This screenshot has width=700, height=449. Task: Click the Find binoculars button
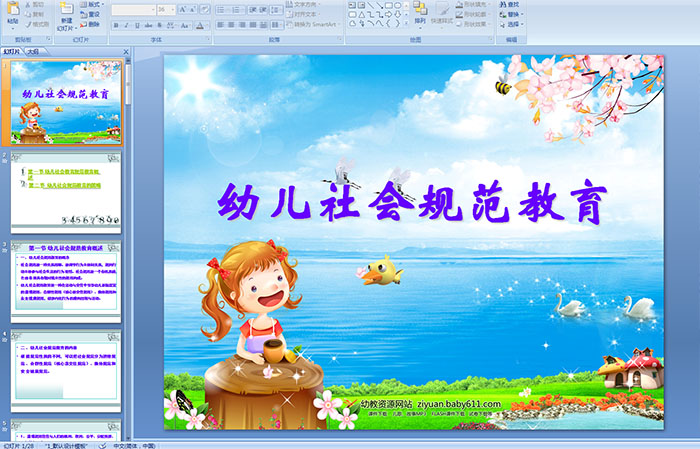[x=510, y=4]
